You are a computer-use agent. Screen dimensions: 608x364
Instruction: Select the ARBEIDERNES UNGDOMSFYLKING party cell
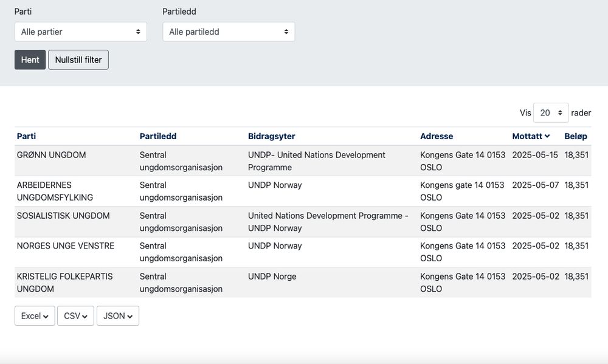[55, 191]
